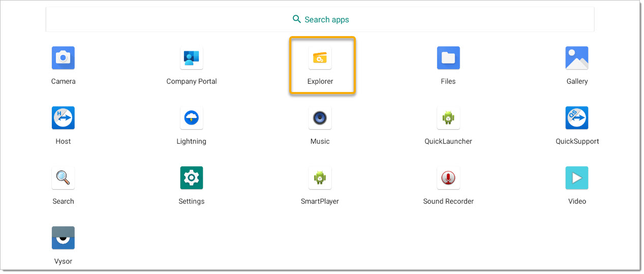The width and height of the screenshot is (644, 274).
Task: Open the Sound Recorder app
Action: (x=448, y=178)
